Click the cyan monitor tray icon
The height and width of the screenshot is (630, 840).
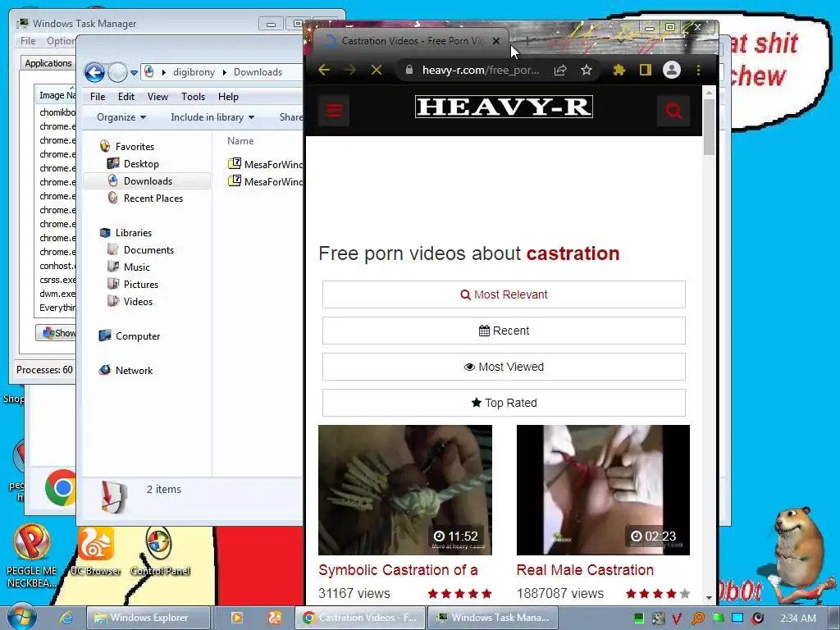click(x=737, y=619)
